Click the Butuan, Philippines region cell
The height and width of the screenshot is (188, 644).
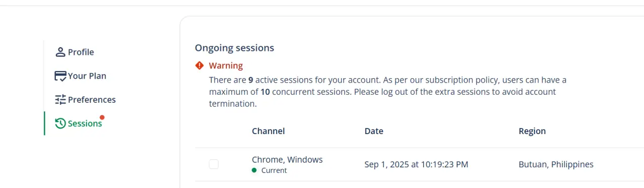(556, 164)
